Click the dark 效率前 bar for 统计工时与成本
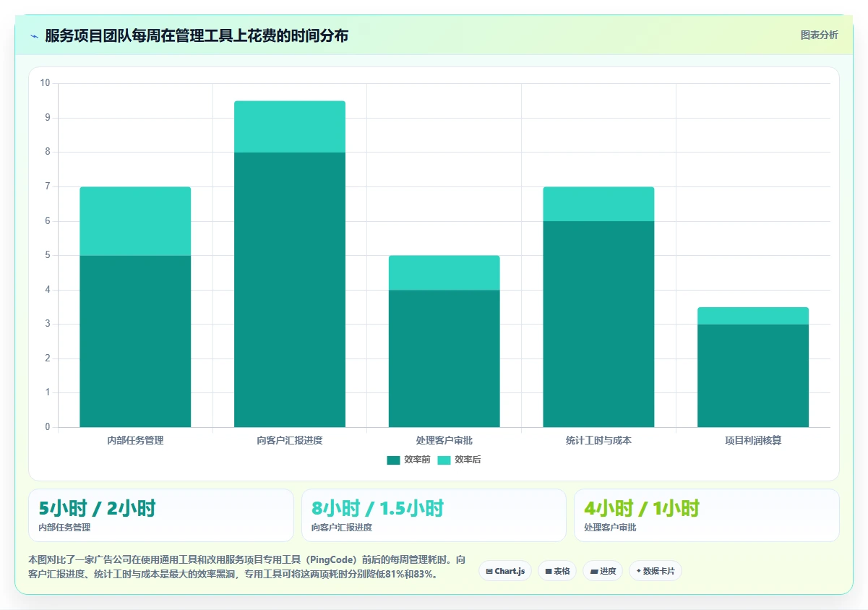Viewport: 868px width, 610px height. [x=598, y=324]
